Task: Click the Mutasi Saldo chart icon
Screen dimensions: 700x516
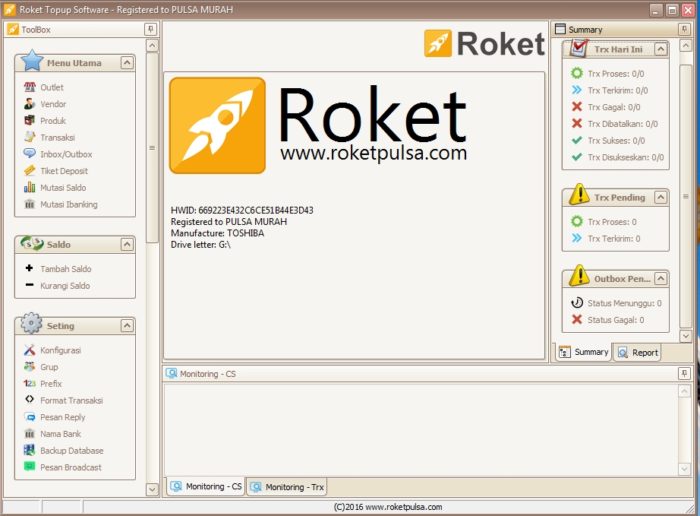Action: point(29,187)
